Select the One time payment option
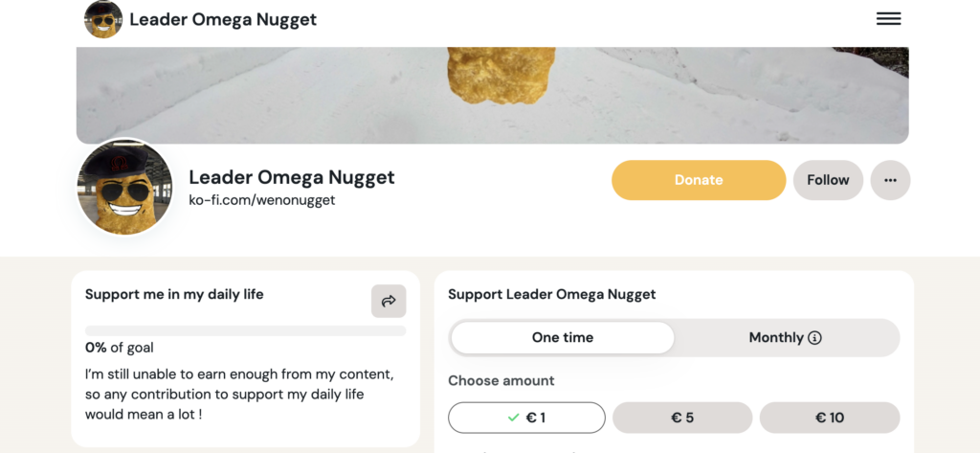This screenshot has width=980, height=453. 563,337
